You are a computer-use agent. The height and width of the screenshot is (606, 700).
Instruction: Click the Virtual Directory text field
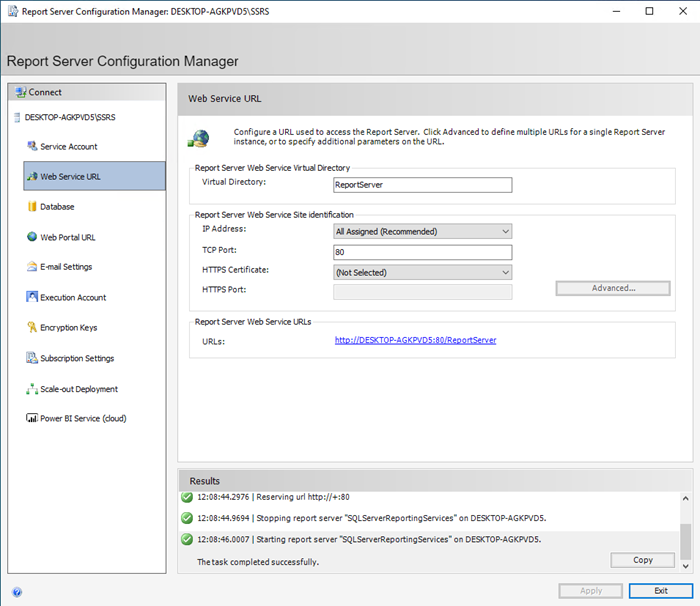(422, 185)
